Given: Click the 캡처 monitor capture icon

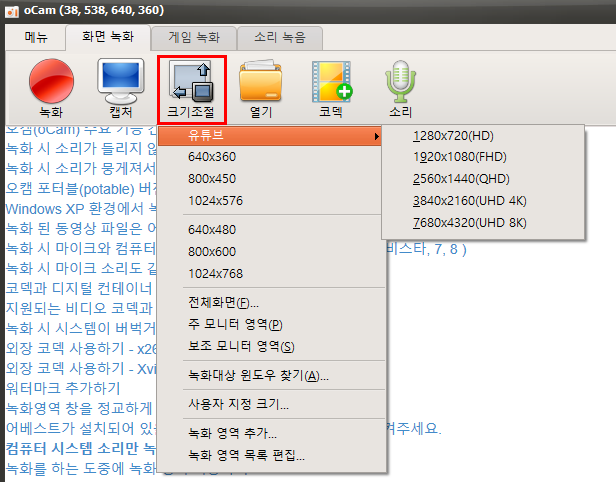Looking at the screenshot, I should pyautogui.click(x=121, y=88).
